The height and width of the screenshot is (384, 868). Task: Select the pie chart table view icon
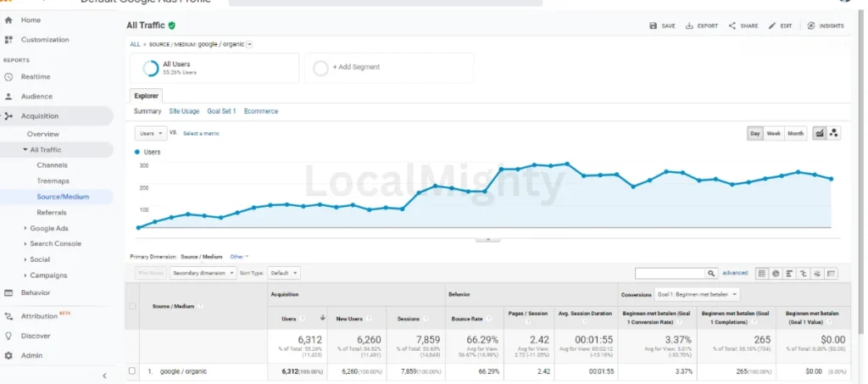click(776, 273)
